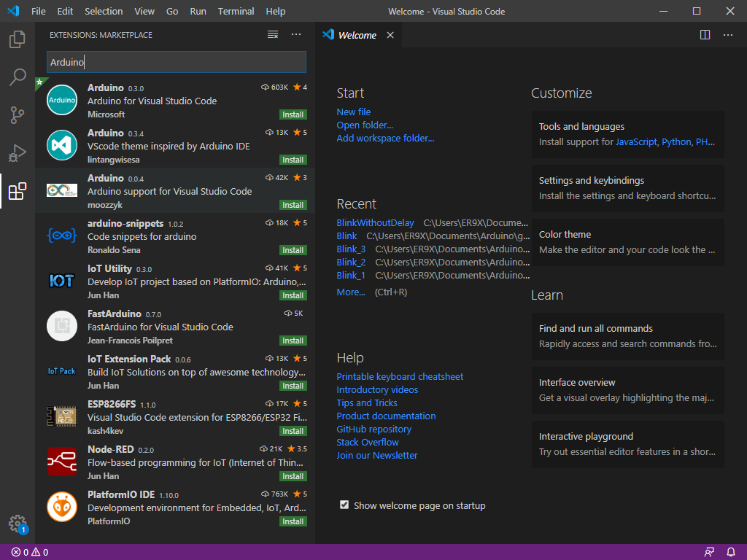Click in the extensions search box
Viewport: 747px width, 560px height.
click(x=177, y=62)
